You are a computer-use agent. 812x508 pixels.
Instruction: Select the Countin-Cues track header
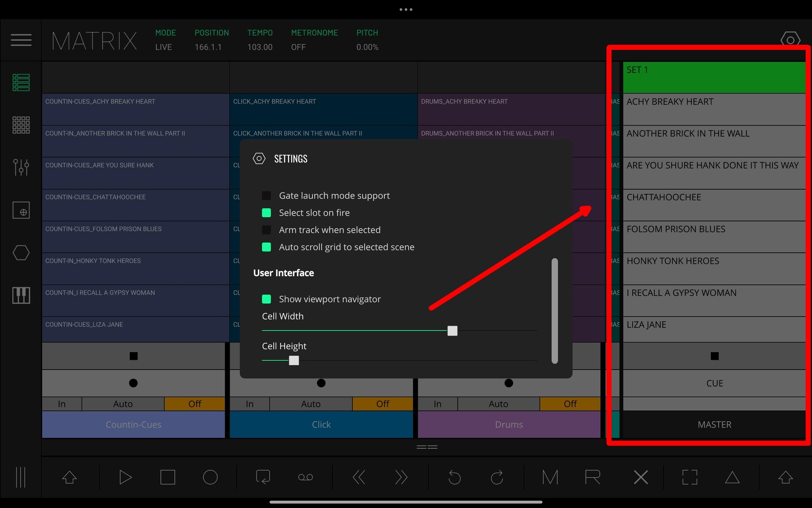(133, 424)
